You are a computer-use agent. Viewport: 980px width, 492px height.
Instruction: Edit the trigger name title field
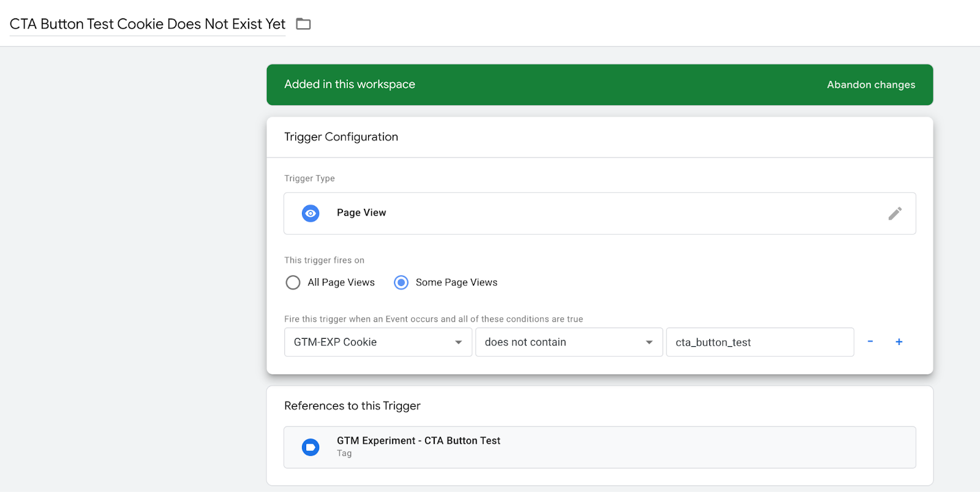pos(148,25)
